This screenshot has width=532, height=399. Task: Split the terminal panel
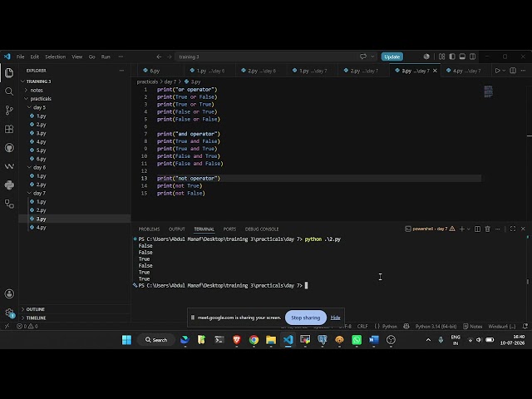(x=477, y=229)
